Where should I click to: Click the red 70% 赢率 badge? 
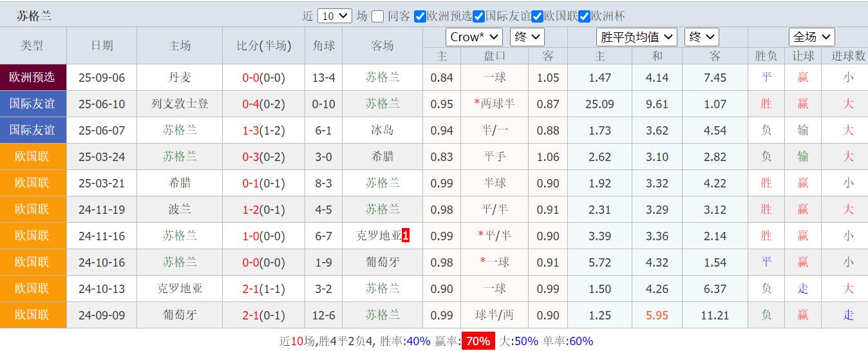(x=478, y=341)
